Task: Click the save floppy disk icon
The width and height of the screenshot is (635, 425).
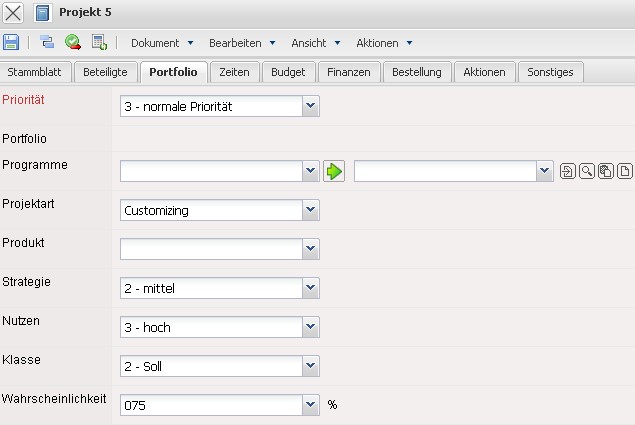Action: point(12,42)
